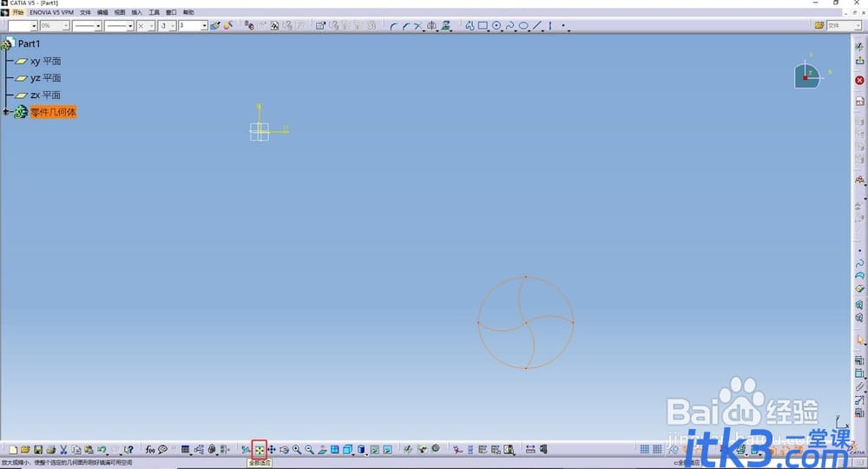Click the Normal View icon

click(322, 450)
